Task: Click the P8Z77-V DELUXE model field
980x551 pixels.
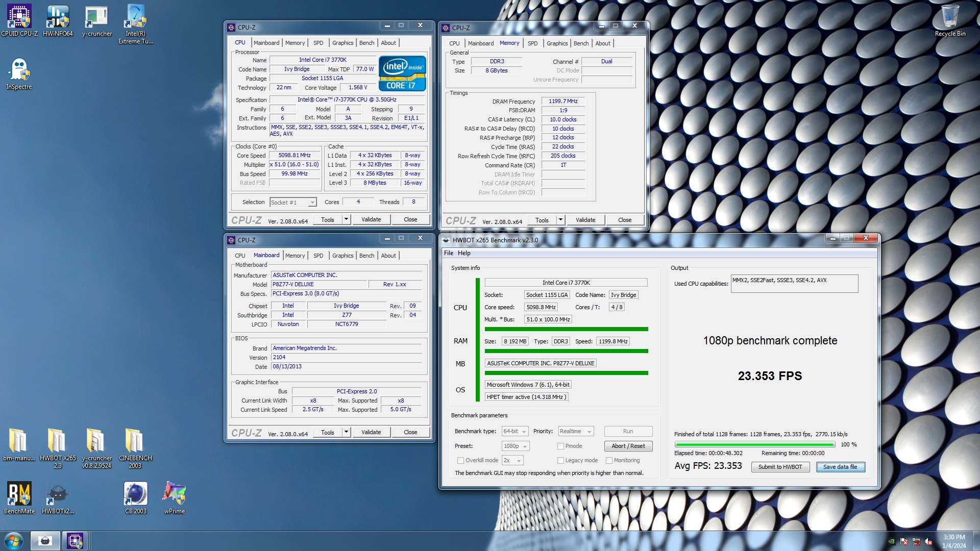Action: 318,284
